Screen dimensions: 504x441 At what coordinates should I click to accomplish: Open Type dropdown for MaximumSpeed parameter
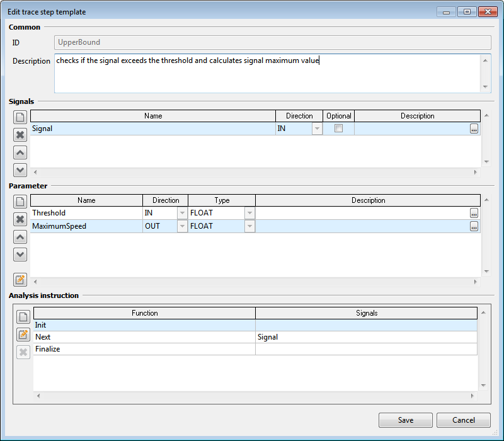[249, 226]
